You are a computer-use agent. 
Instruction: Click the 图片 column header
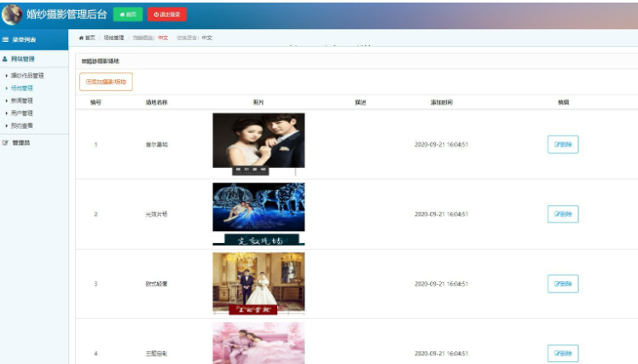pos(258,102)
